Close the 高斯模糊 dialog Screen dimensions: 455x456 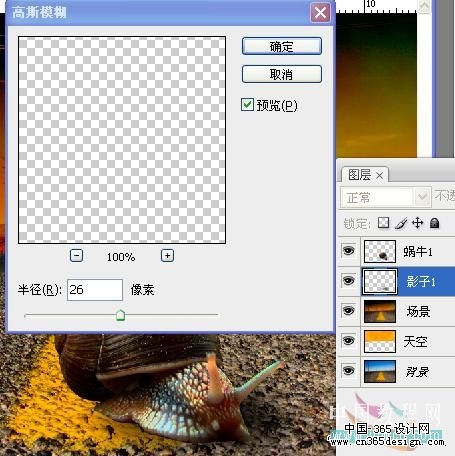click(x=320, y=13)
